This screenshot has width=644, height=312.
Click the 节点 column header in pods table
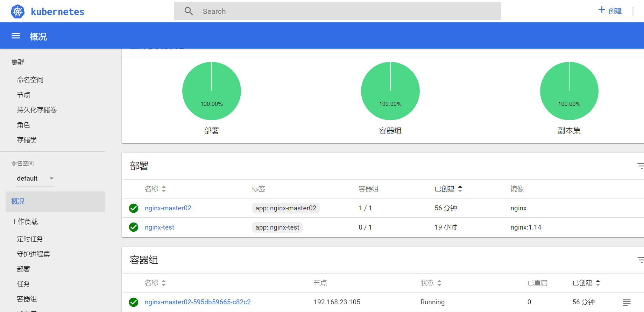pyautogui.click(x=320, y=283)
